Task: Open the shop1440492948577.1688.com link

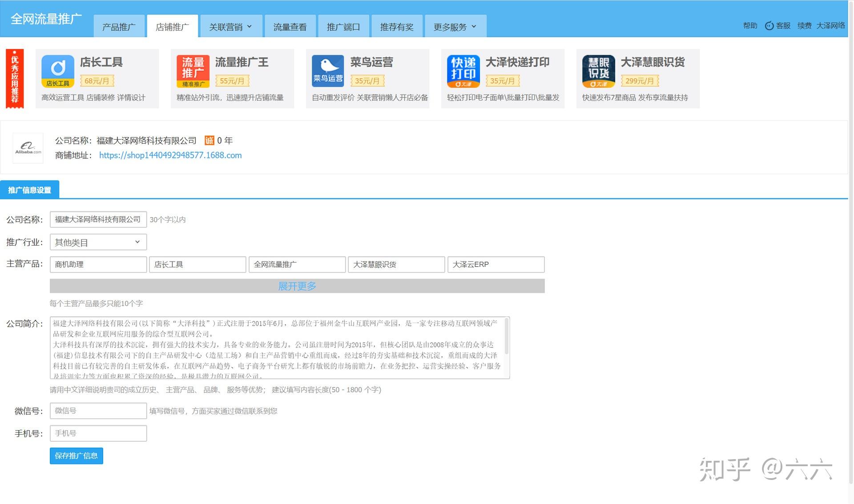Action: click(170, 155)
